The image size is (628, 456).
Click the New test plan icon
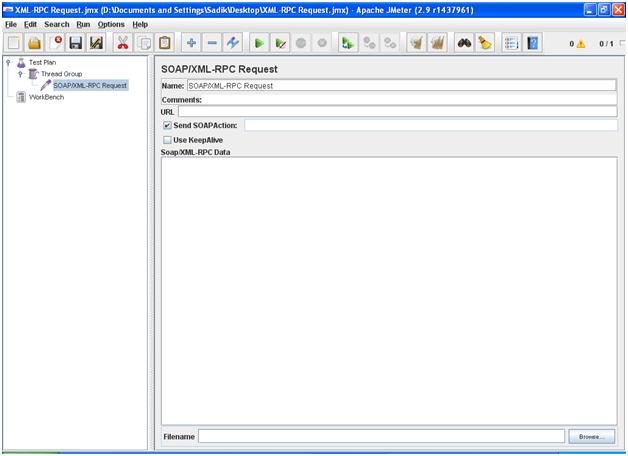click(x=14, y=43)
